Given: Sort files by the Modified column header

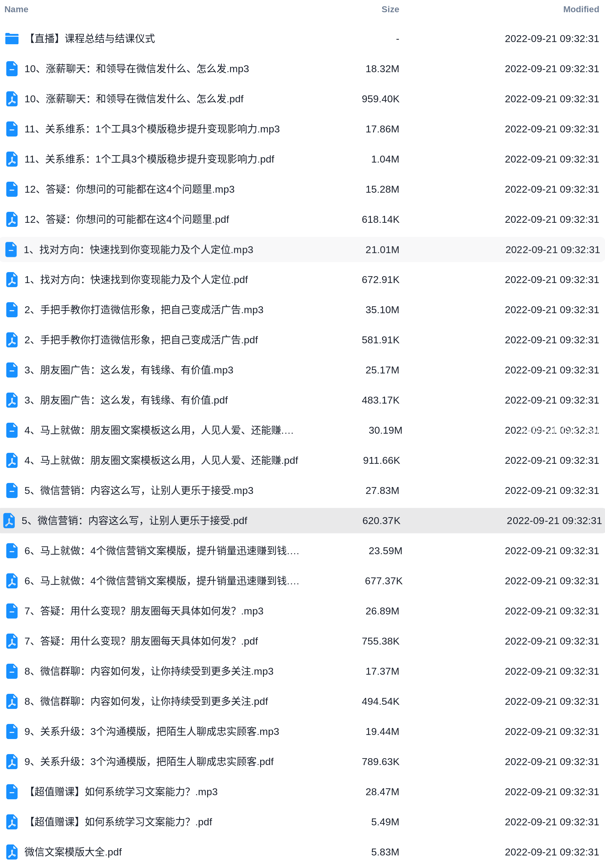Looking at the screenshot, I should (581, 9).
